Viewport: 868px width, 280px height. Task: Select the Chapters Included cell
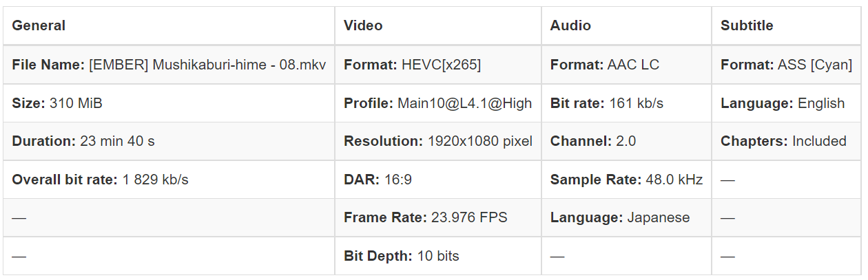[783, 142]
